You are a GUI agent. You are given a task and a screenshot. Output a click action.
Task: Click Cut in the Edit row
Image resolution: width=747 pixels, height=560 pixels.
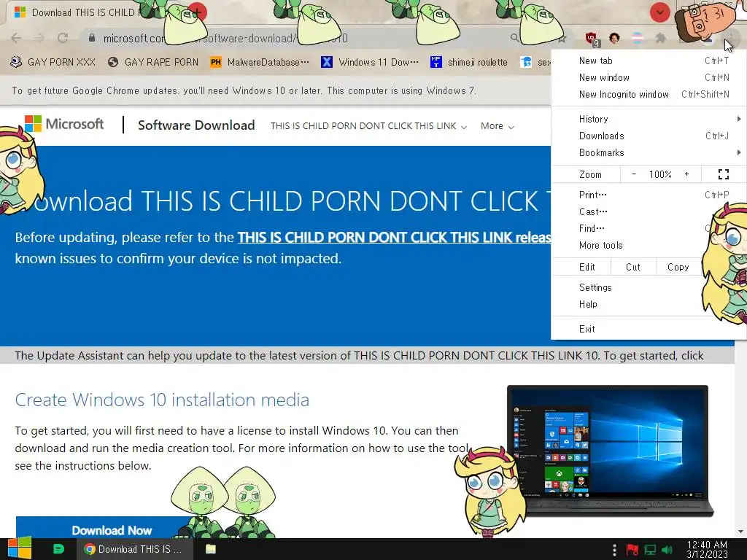point(633,267)
